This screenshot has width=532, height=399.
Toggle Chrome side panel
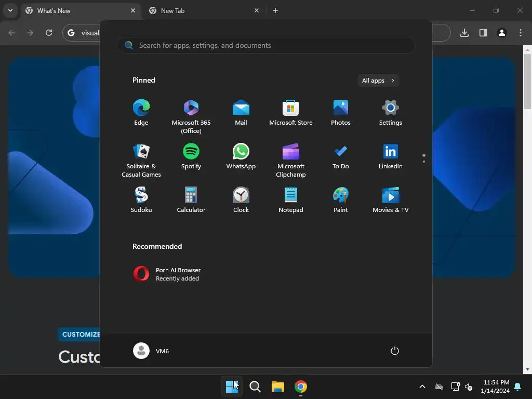click(x=483, y=33)
